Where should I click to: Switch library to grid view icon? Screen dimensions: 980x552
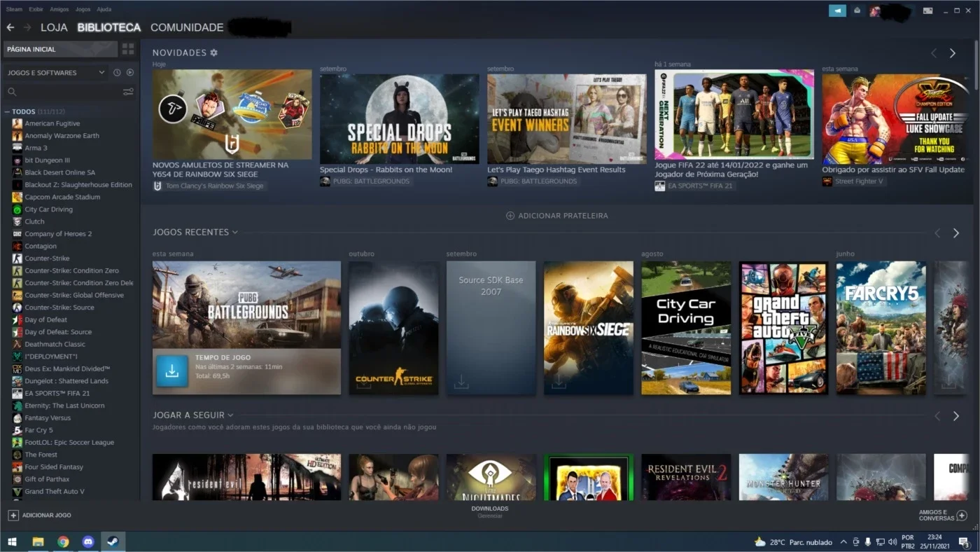[128, 49]
